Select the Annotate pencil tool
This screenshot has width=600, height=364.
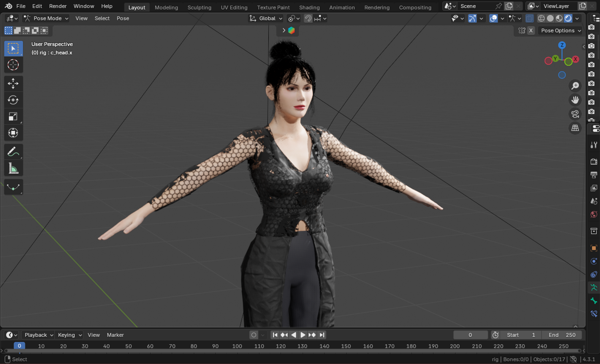(13, 152)
